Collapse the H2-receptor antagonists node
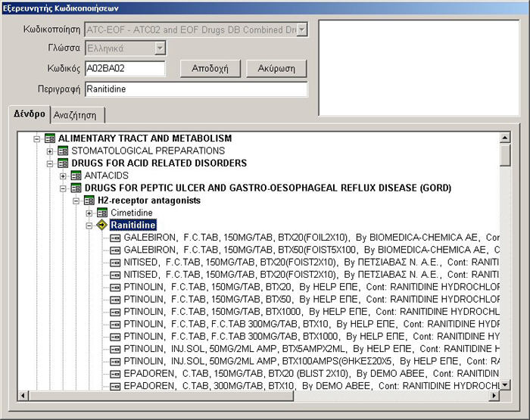Image resolution: width=530 pixels, height=420 pixels. tap(76, 201)
